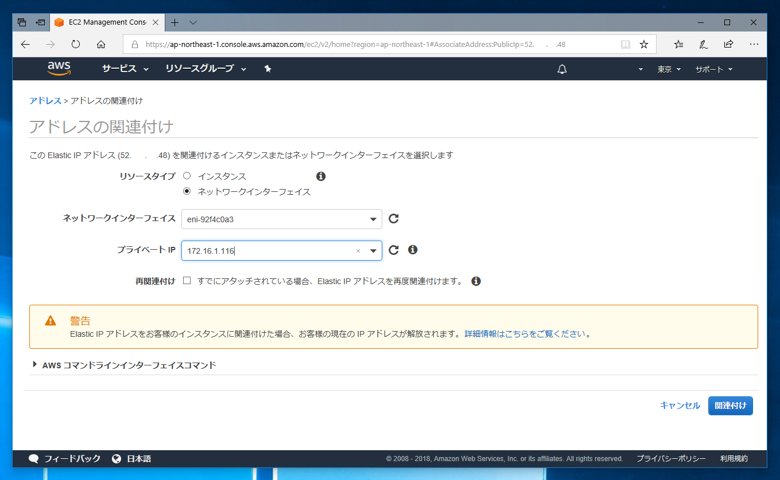Viewport: 780px width, 480px height.
Task: Go to browser home page
Action: tap(101, 44)
